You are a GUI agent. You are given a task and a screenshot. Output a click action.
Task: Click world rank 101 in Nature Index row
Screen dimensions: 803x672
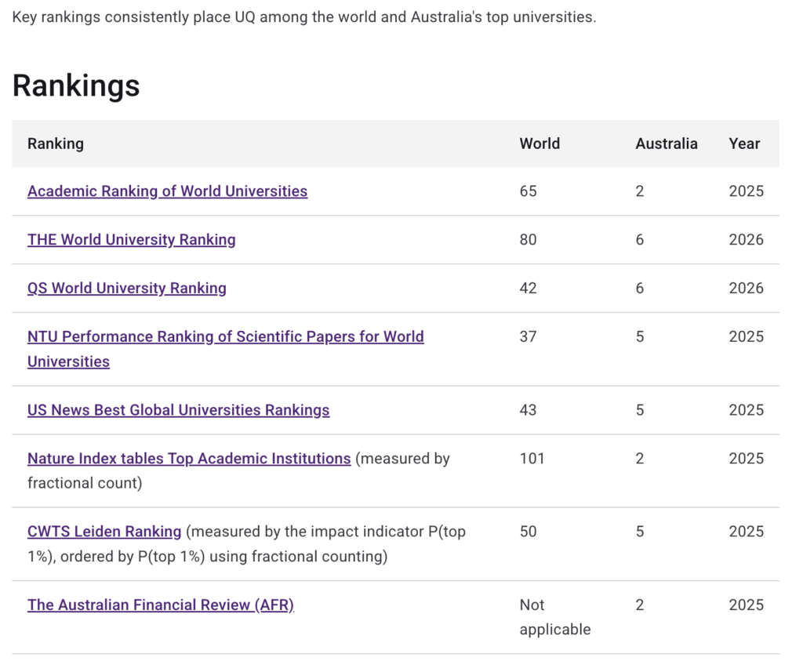click(532, 459)
